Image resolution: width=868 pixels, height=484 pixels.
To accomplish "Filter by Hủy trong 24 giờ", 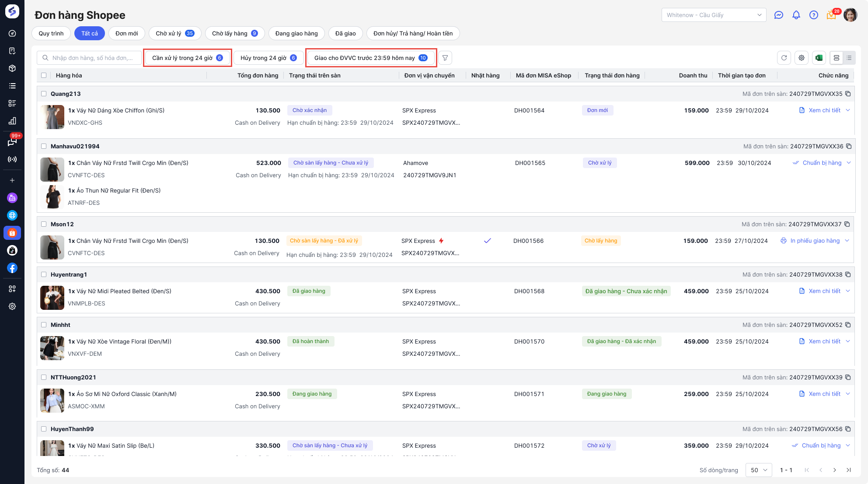I will pyautogui.click(x=268, y=58).
